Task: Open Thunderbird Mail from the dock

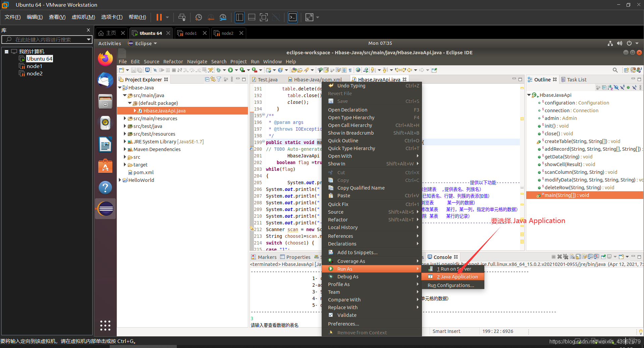Action: [105, 80]
